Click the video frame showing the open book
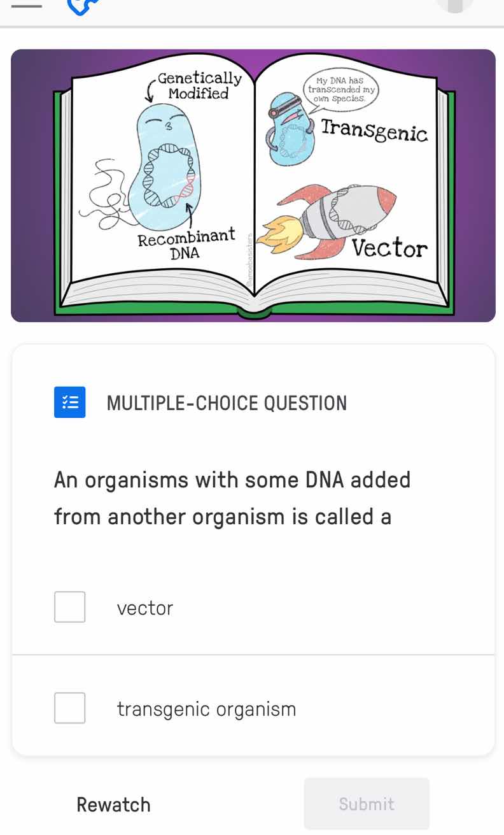 (x=252, y=185)
